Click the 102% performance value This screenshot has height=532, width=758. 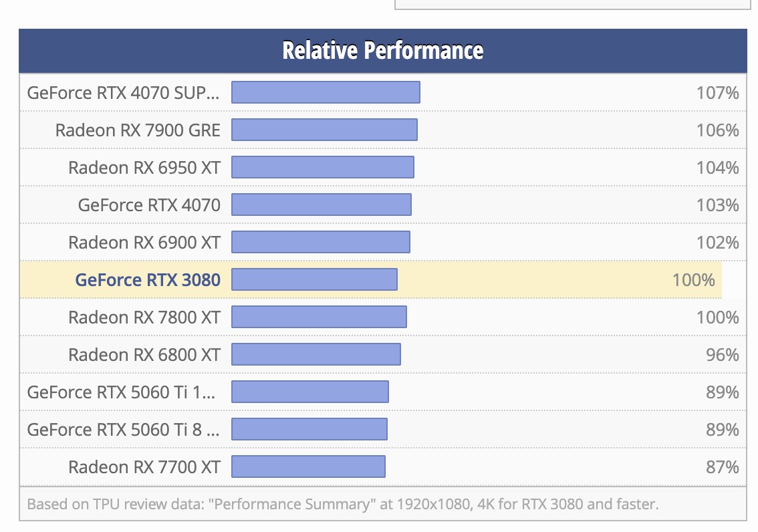(x=717, y=242)
